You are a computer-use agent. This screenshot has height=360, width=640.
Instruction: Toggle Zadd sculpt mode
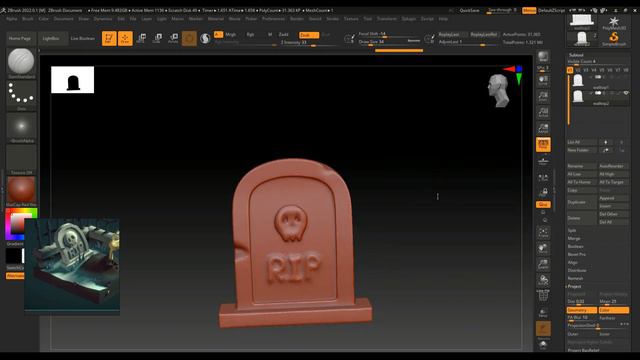click(284, 35)
